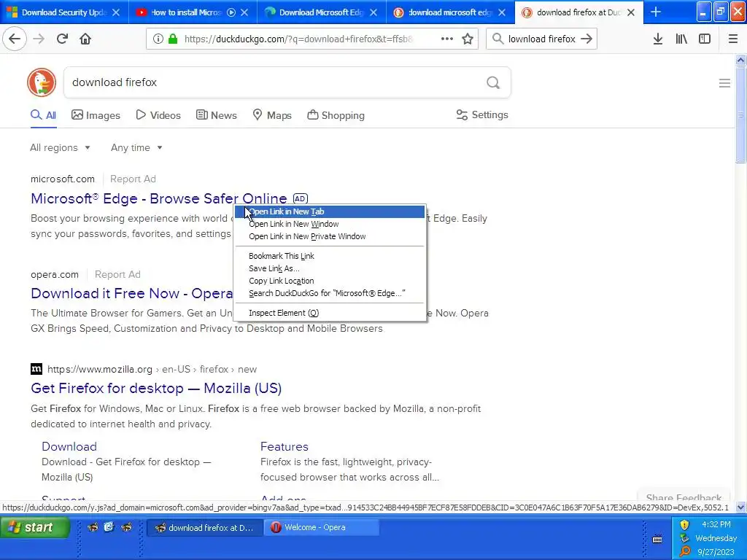Choose Copy Link Location
This screenshot has width=747, height=560.
pos(329,281)
